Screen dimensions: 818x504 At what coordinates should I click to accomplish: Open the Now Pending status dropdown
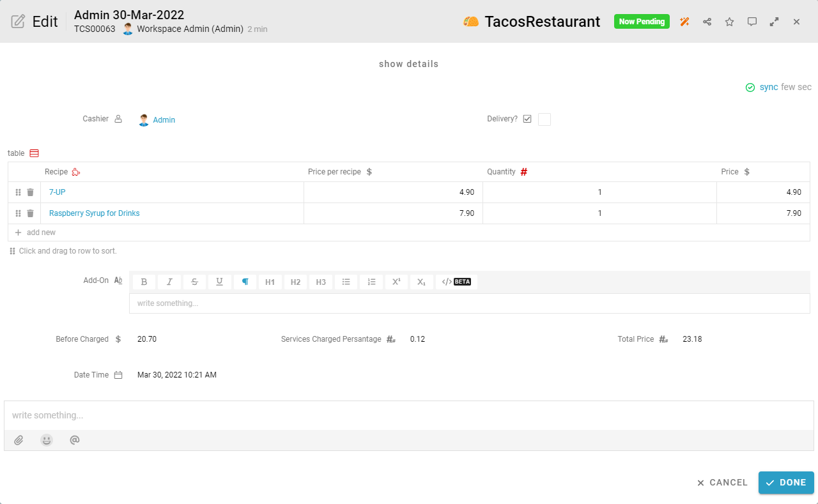point(641,22)
